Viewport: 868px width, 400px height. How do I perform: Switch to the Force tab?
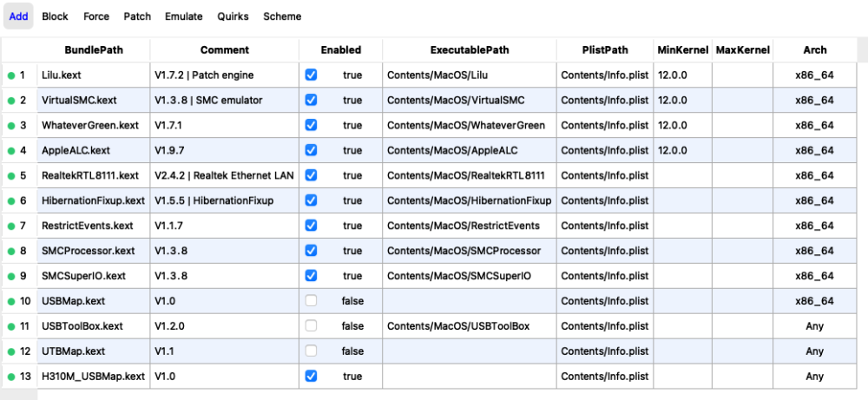coord(96,16)
